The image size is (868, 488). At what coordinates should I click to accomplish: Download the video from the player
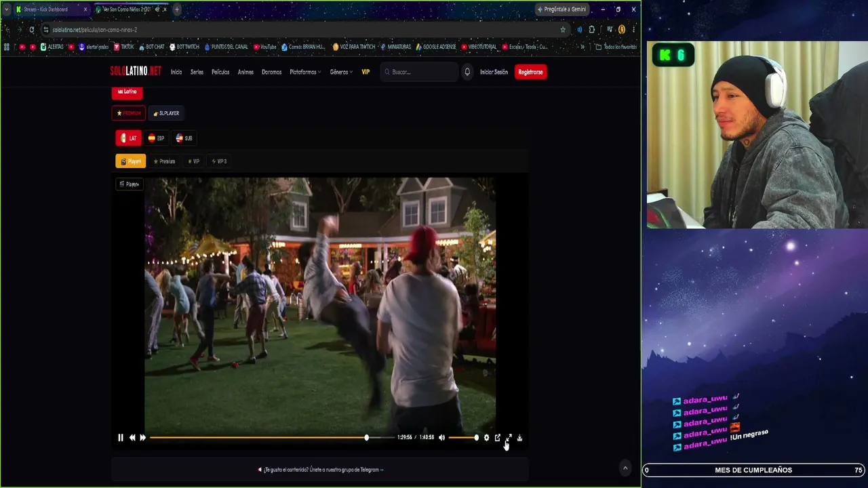(x=520, y=438)
